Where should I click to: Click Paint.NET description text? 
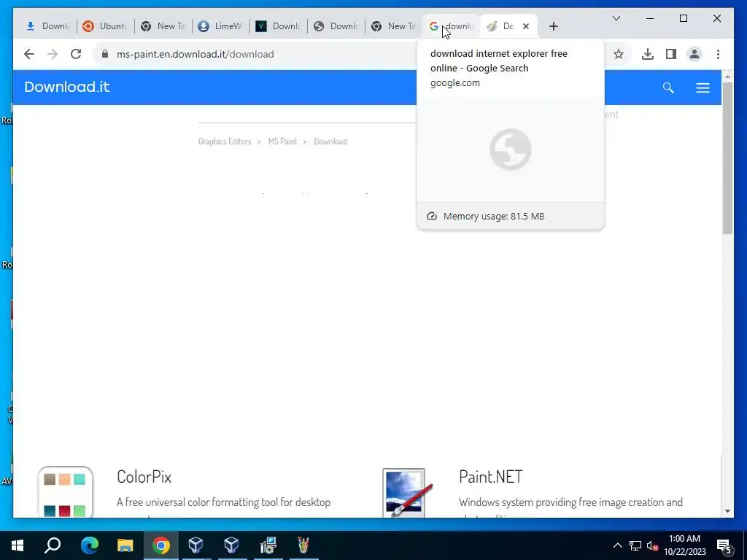click(x=570, y=502)
